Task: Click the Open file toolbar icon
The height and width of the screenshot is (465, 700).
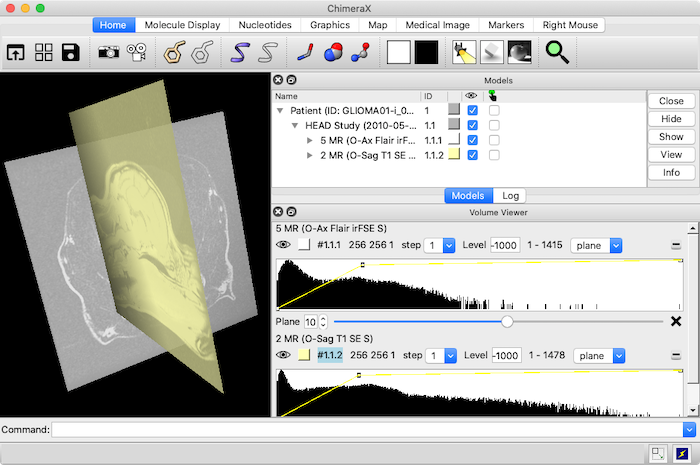Action: coord(18,52)
